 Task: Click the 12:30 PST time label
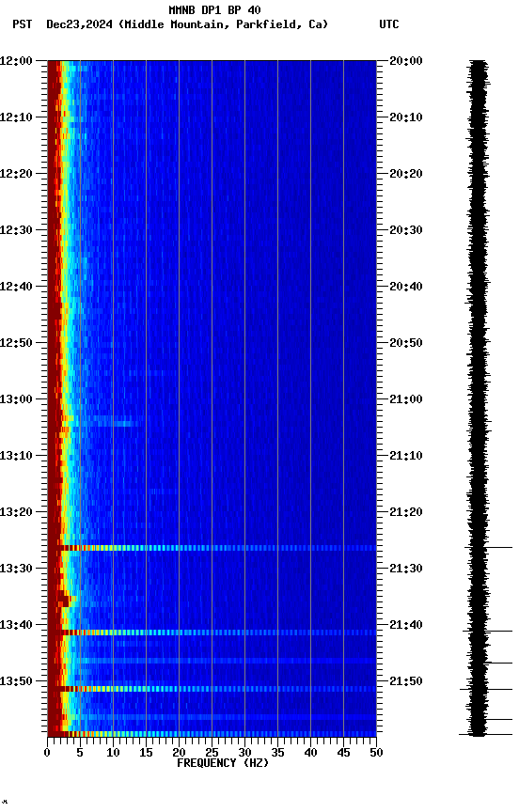(16, 230)
